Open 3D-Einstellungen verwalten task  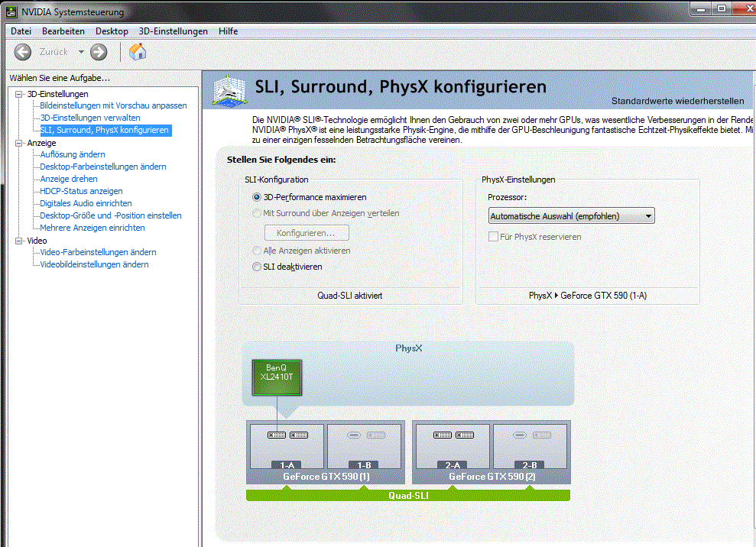point(90,118)
